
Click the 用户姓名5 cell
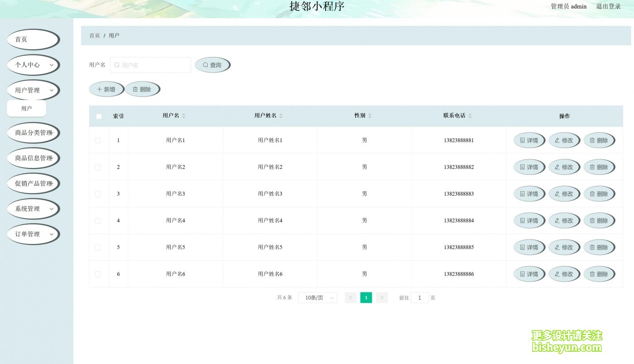click(270, 247)
